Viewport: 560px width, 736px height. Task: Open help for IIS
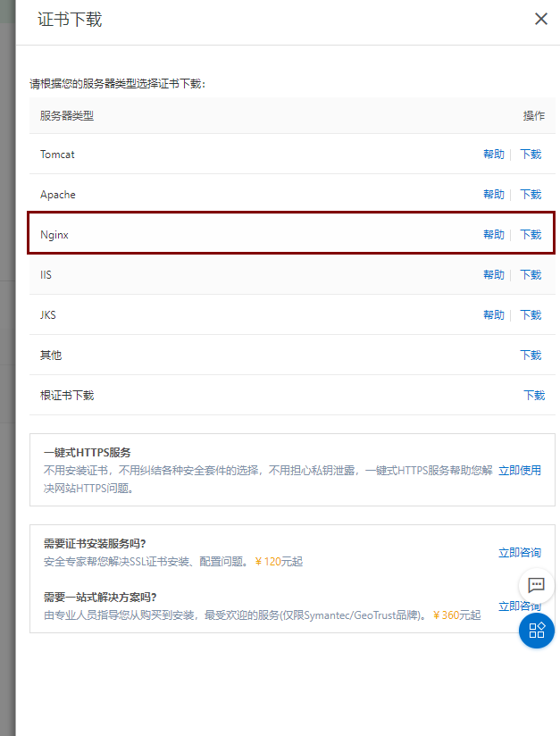pos(493,275)
